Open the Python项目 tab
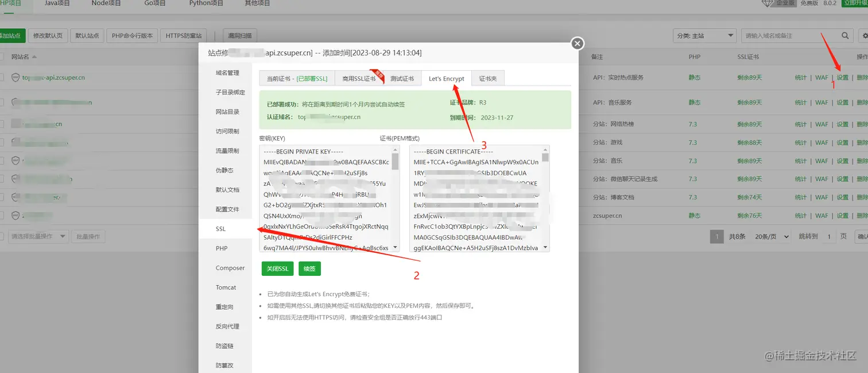This screenshot has width=868, height=373. click(x=206, y=3)
